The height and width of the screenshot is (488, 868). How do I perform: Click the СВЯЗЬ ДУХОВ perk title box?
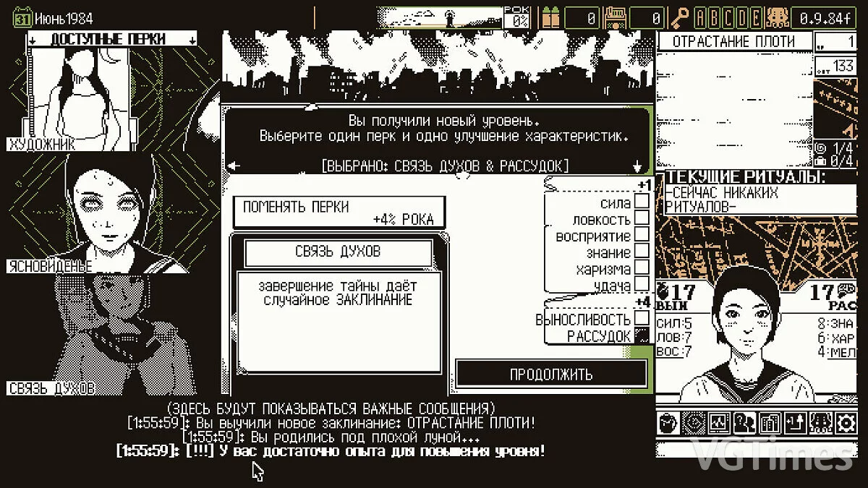pos(338,252)
